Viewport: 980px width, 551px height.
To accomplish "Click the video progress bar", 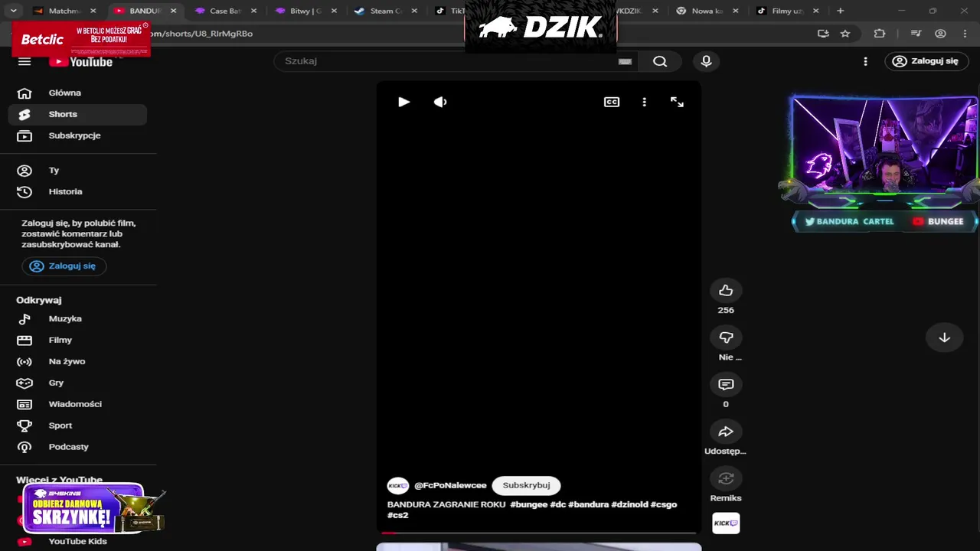I will coord(538,533).
